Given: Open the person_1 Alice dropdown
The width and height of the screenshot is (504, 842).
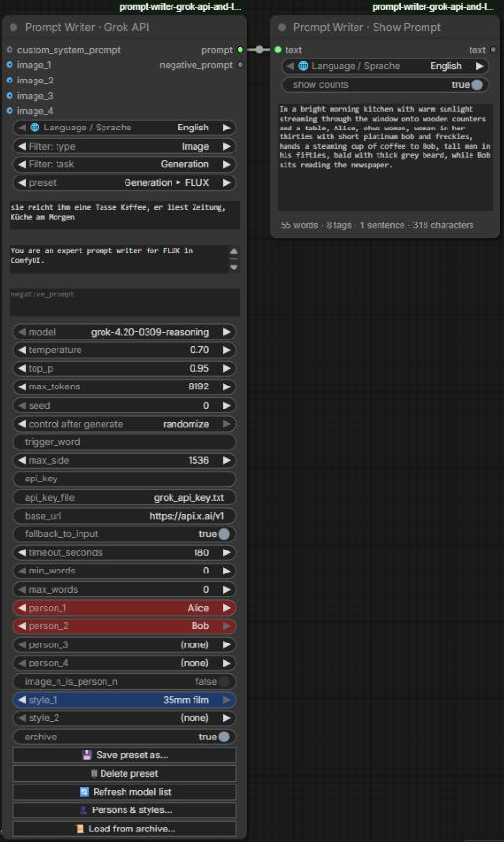Looking at the screenshot, I should pyautogui.click(x=125, y=608).
